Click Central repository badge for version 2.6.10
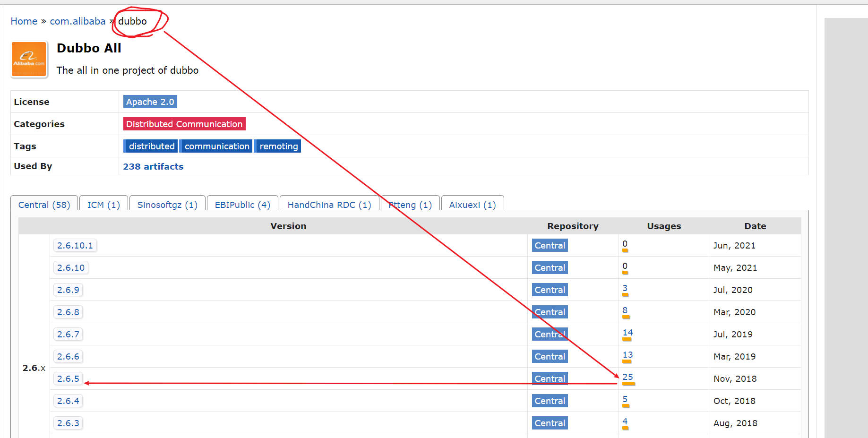 click(x=550, y=267)
